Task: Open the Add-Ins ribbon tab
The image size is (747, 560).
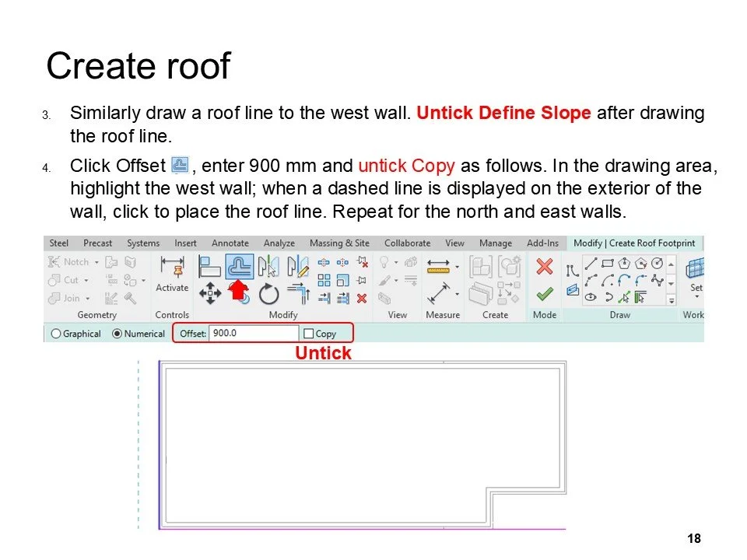Action: point(542,243)
